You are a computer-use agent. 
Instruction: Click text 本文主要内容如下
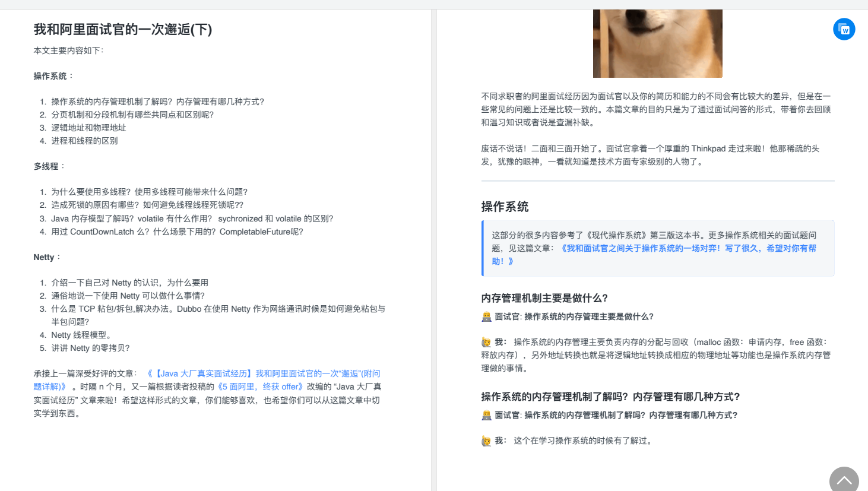pyautogui.click(x=68, y=50)
